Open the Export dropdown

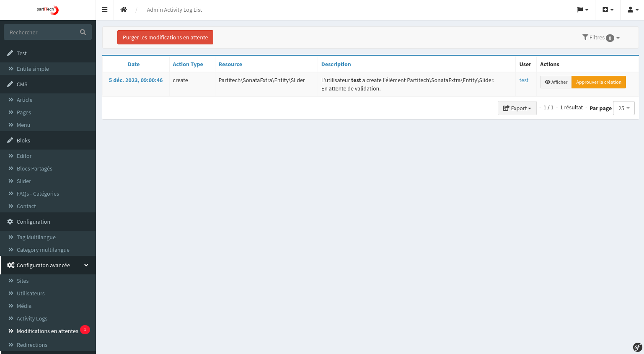(517, 108)
